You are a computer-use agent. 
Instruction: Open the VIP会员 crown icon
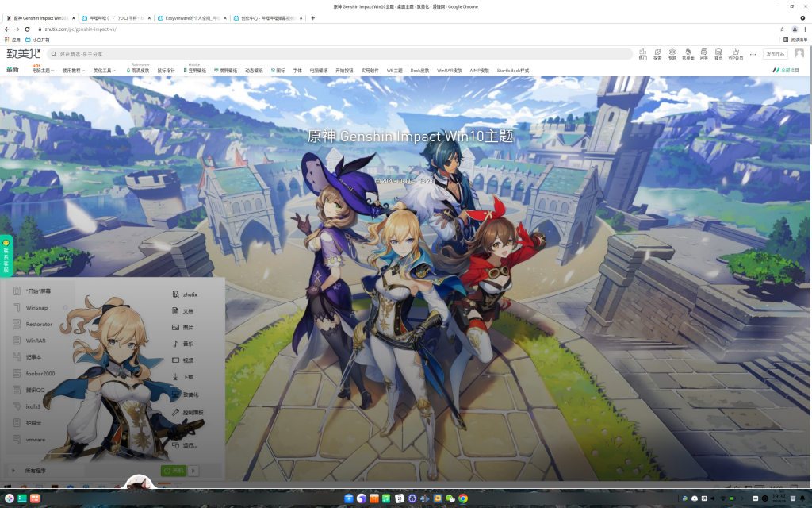pyautogui.click(x=735, y=55)
